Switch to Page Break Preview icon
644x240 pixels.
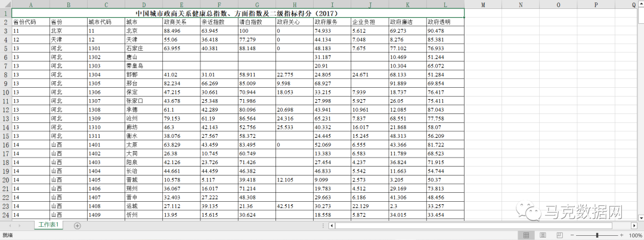point(559,235)
